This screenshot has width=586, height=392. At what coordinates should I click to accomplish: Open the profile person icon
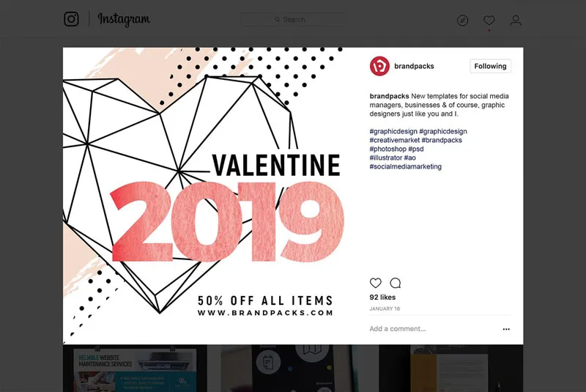(x=516, y=21)
